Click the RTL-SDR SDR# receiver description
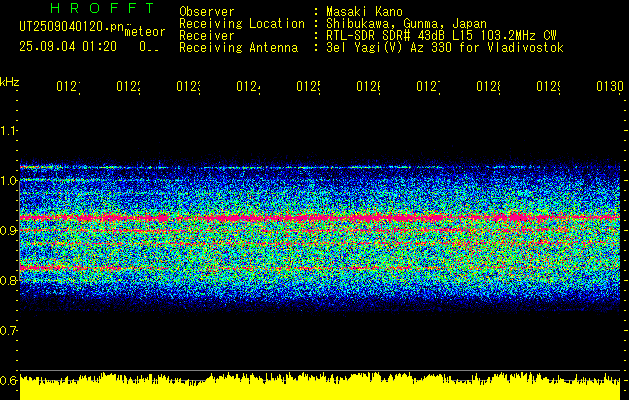629x400 pixels. [441, 35]
